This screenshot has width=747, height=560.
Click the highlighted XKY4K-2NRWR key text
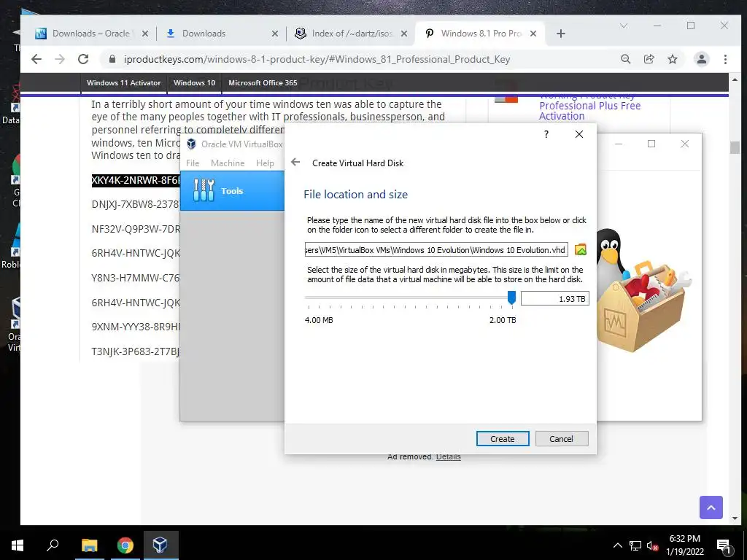(x=136, y=181)
